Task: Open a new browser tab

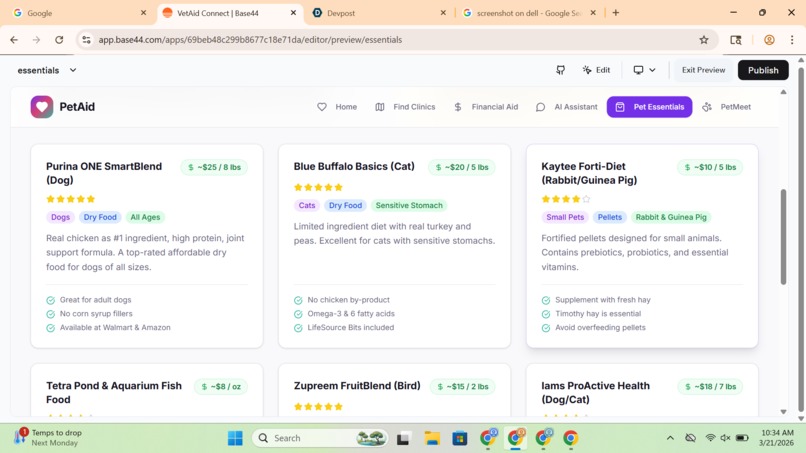Action: (616, 13)
